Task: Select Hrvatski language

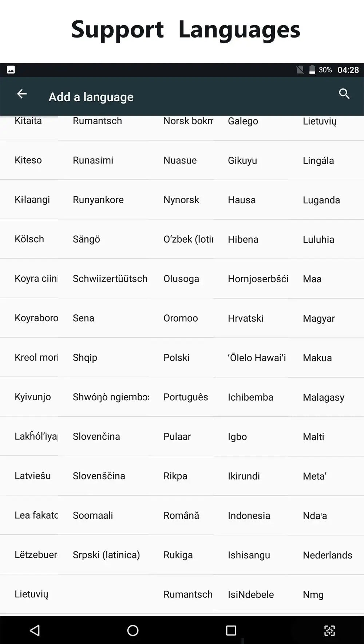Action: point(245,318)
